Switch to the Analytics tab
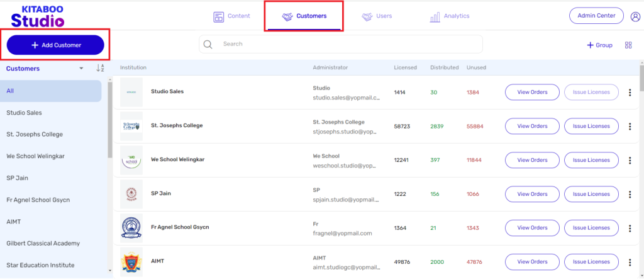The image size is (644, 279). coord(450,16)
